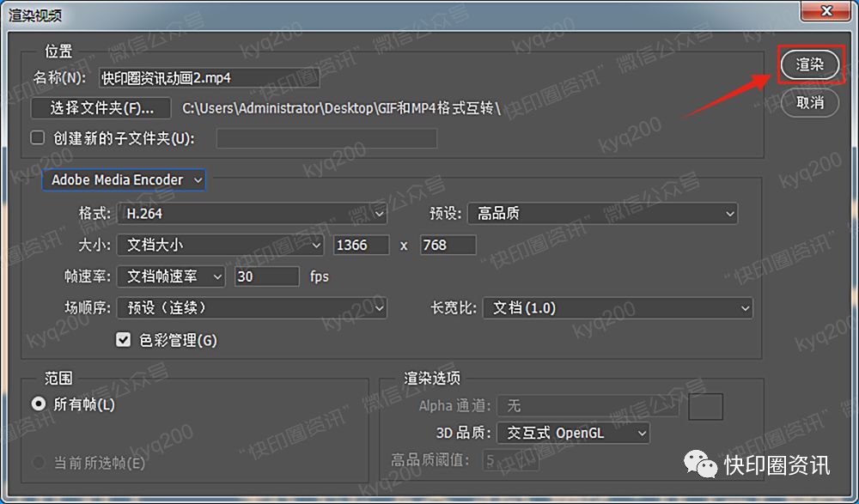Screen dimensions: 859x504
Task: Open the 场顺序 dropdown showing 预设（连续）
Action: click(x=252, y=307)
